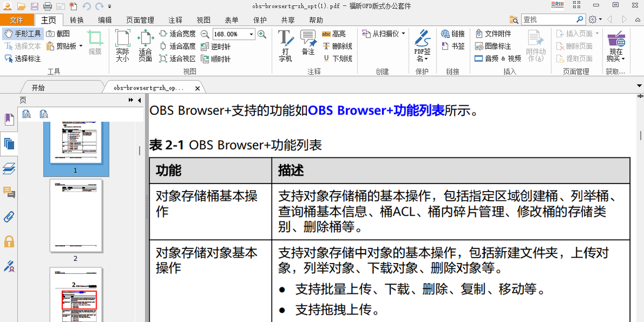Select the page 1 thumbnail
The image size is (644, 322).
click(76, 143)
